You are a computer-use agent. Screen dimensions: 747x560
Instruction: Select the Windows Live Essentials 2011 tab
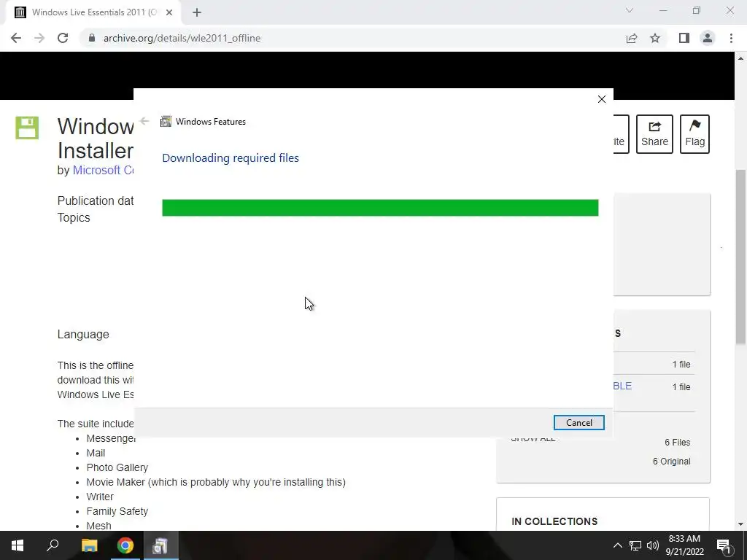pyautogui.click(x=93, y=12)
